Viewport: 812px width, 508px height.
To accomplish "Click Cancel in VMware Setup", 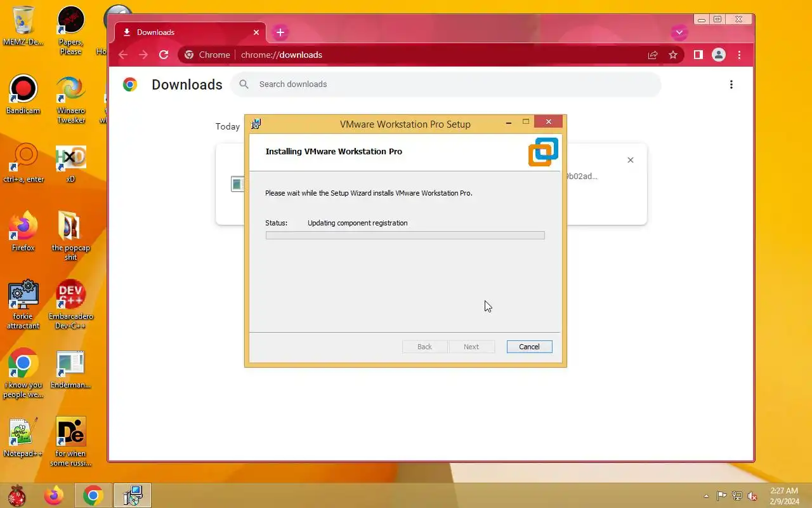I will click(529, 347).
